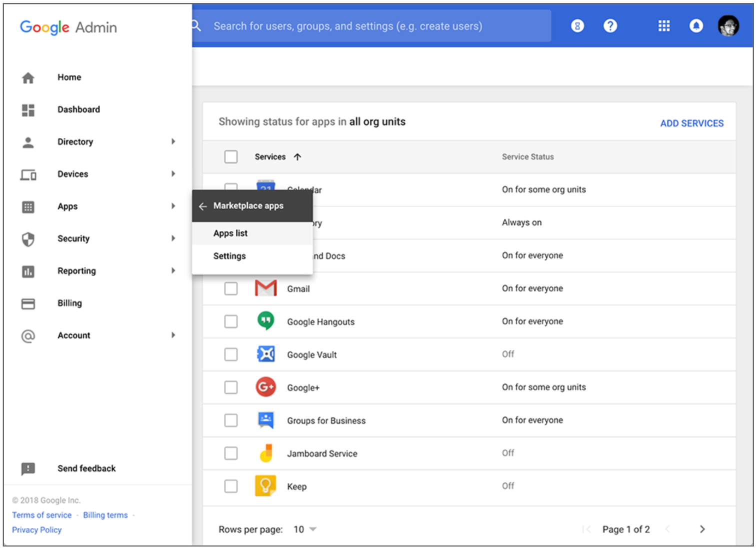Click the notifications bell icon

(x=696, y=26)
